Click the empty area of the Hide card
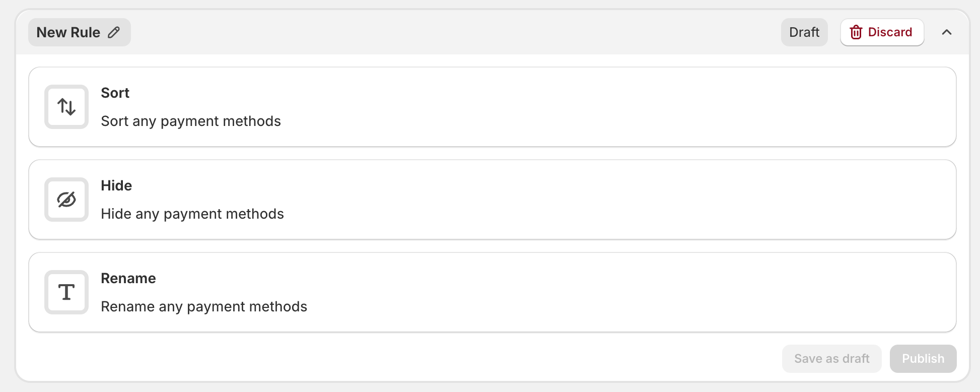Viewport: 980px width, 392px height. pos(604,200)
